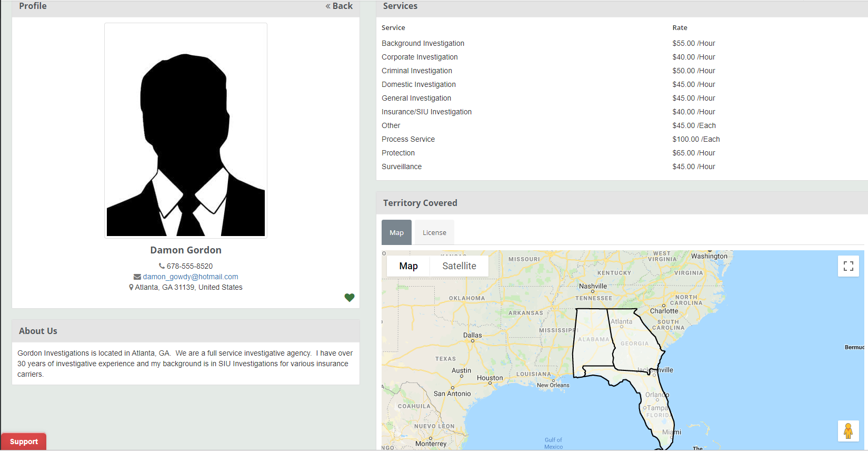Click the Damon Gordon name heading
Image resolution: width=868 pixels, height=451 pixels.
tap(186, 250)
